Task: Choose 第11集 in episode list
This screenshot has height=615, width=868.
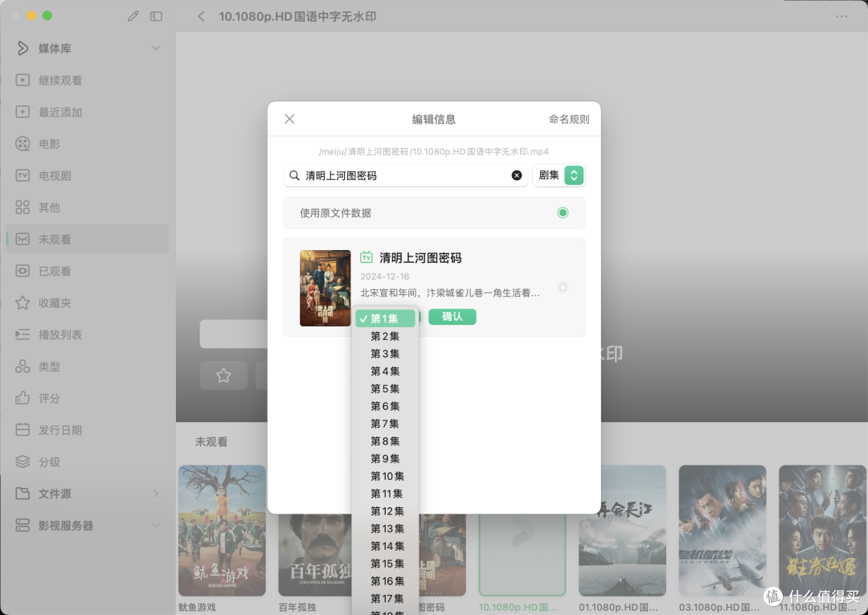Action: [385, 494]
